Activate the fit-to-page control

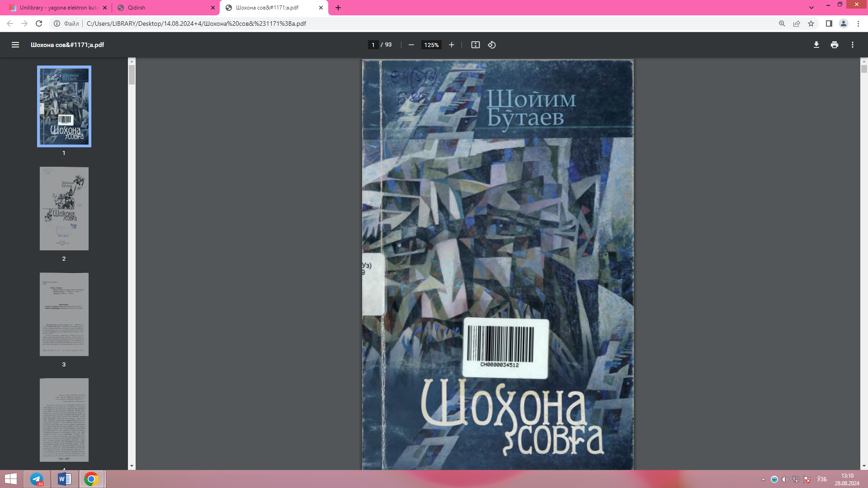pyautogui.click(x=475, y=45)
